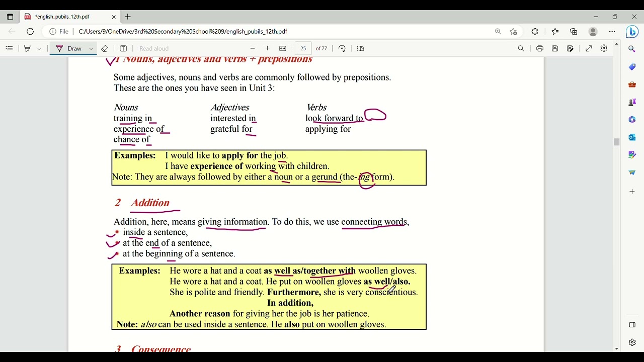Viewport: 644px width, 362px height.
Task: Open Collections
Action: click(x=574, y=31)
